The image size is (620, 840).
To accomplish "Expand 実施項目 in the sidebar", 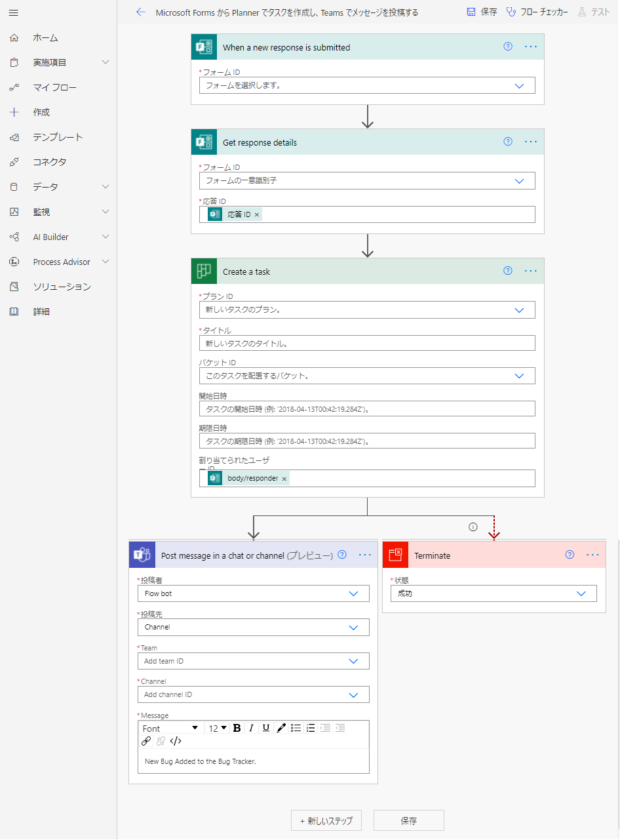I will pyautogui.click(x=106, y=62).
